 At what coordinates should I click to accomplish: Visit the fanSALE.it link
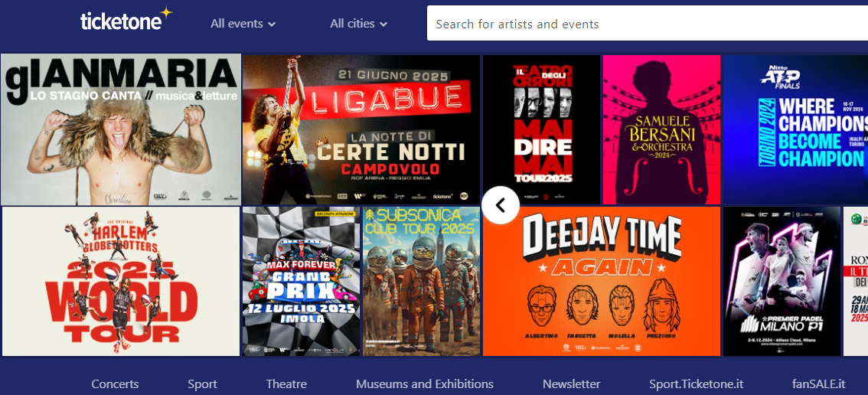click(x=819, y=384)
